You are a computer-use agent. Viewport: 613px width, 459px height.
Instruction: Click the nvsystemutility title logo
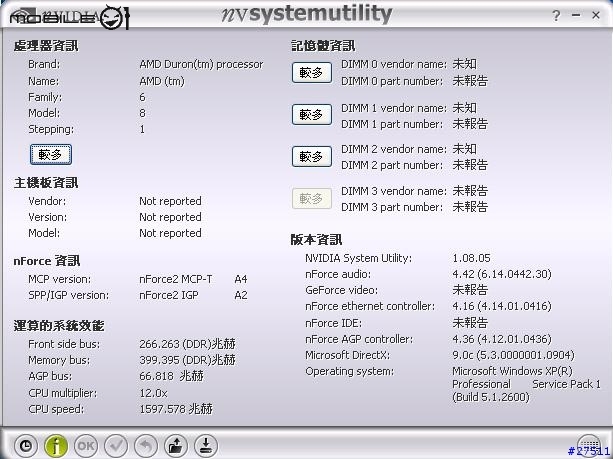pos(307,14)
